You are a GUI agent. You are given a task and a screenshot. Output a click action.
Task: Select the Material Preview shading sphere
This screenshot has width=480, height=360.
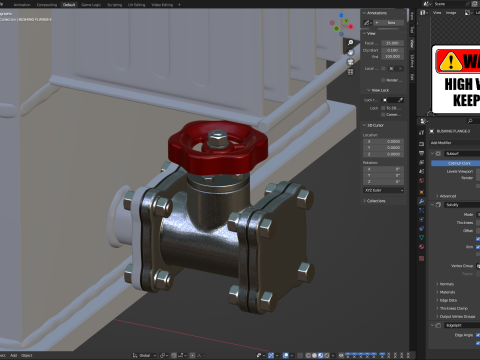point(320,355)
